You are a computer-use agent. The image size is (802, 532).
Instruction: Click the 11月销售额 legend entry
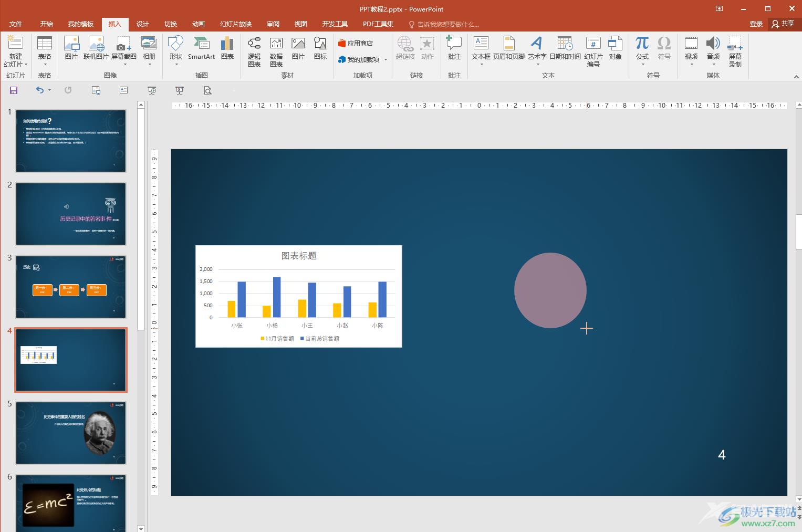coord(277,339)
